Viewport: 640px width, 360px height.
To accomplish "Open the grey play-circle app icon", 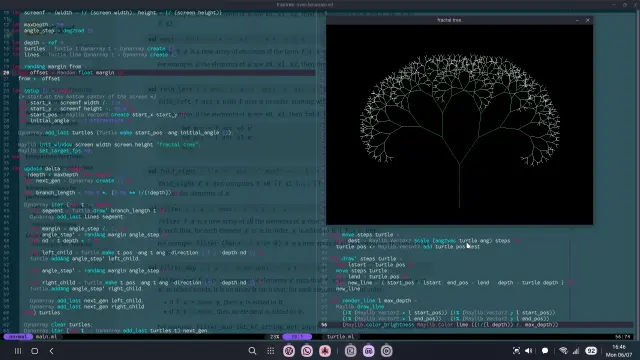I will (387, 351).
